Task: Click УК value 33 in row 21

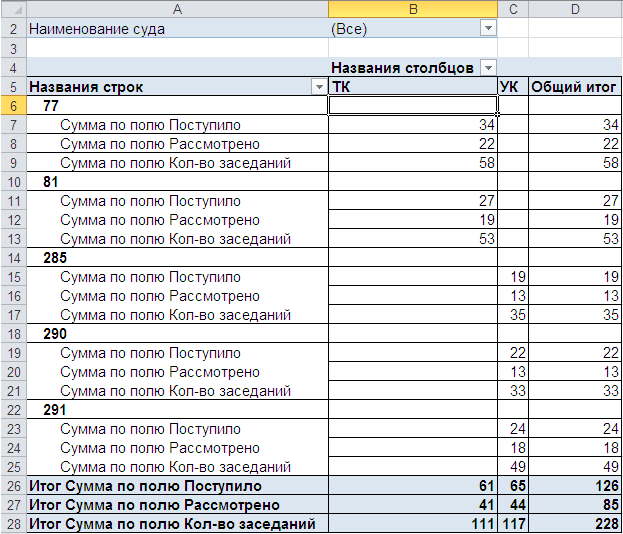Action: [513, 391]
